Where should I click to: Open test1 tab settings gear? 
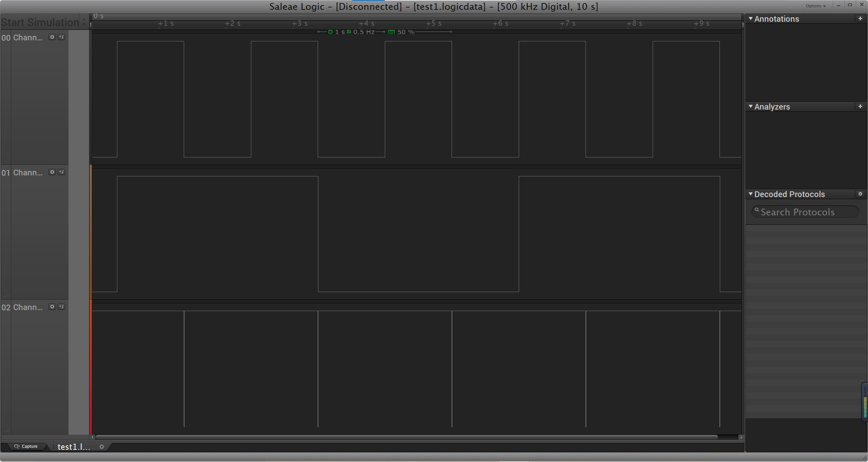(x=101, y=447)
